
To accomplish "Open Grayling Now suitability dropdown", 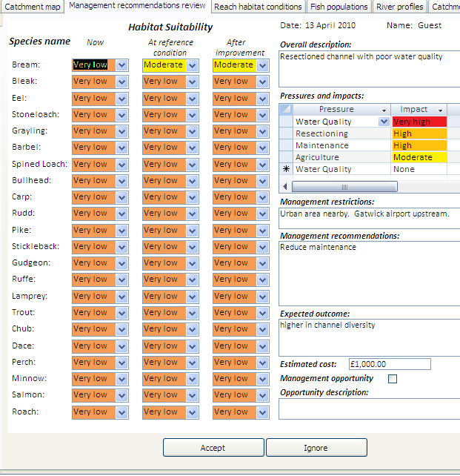I will 122,131.
